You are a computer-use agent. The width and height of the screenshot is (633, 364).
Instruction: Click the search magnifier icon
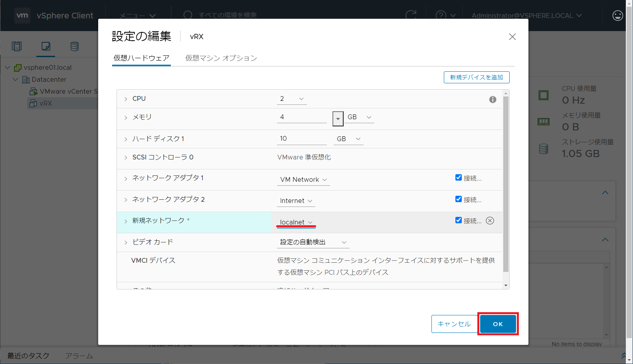(x=188, y=15)
